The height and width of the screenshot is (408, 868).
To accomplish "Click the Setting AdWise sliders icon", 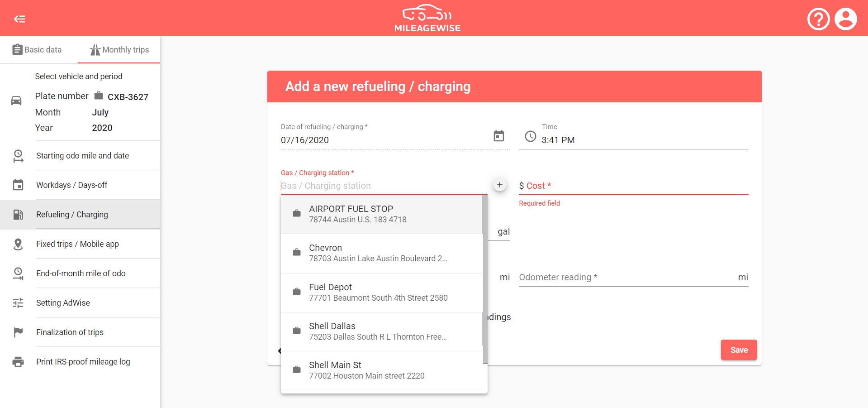I will (18, 302).
